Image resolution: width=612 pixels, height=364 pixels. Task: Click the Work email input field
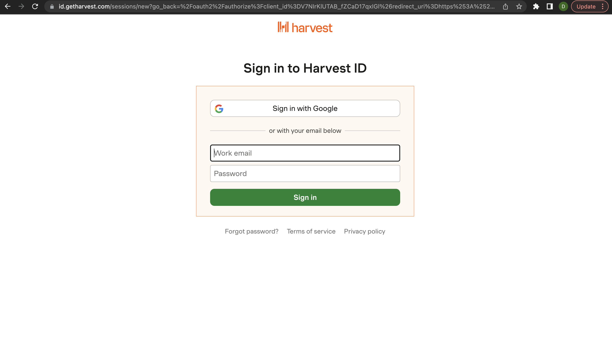pos(305,153)
